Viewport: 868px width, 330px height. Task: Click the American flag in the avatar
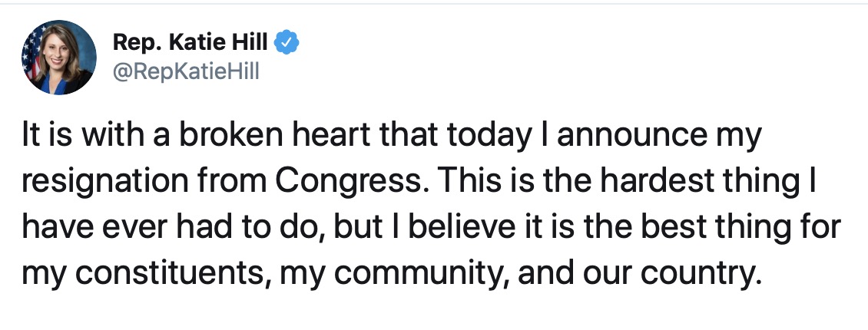click(x=32, y=55)
